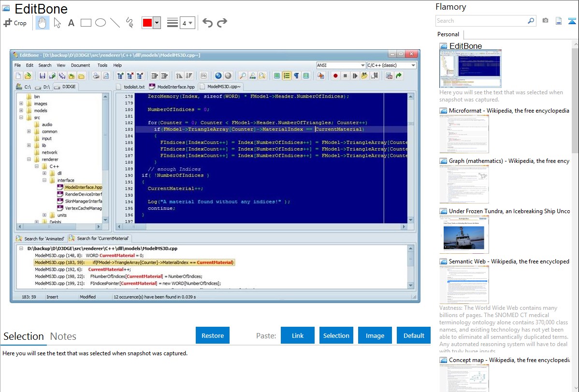579x392 pixels.
Task: Pick the rectangle shape tool
Action: pyautogui.click(x=86, y=23)
